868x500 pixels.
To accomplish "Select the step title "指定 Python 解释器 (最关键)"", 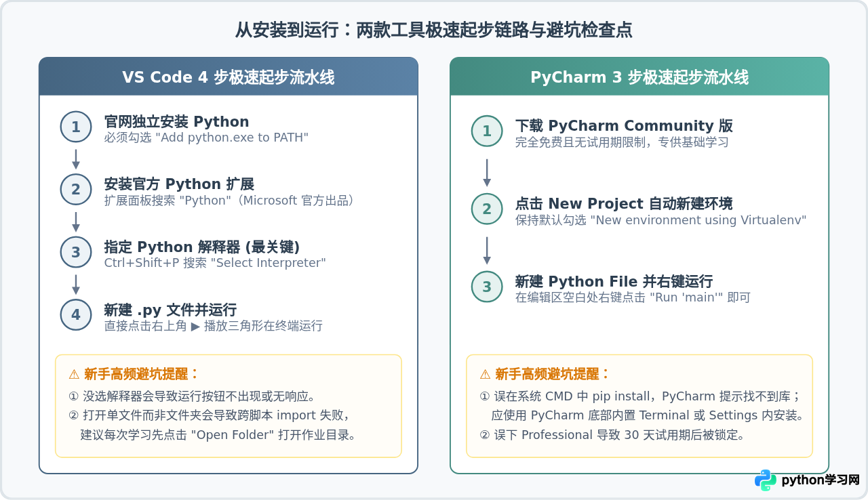I will tap(201, 247).
